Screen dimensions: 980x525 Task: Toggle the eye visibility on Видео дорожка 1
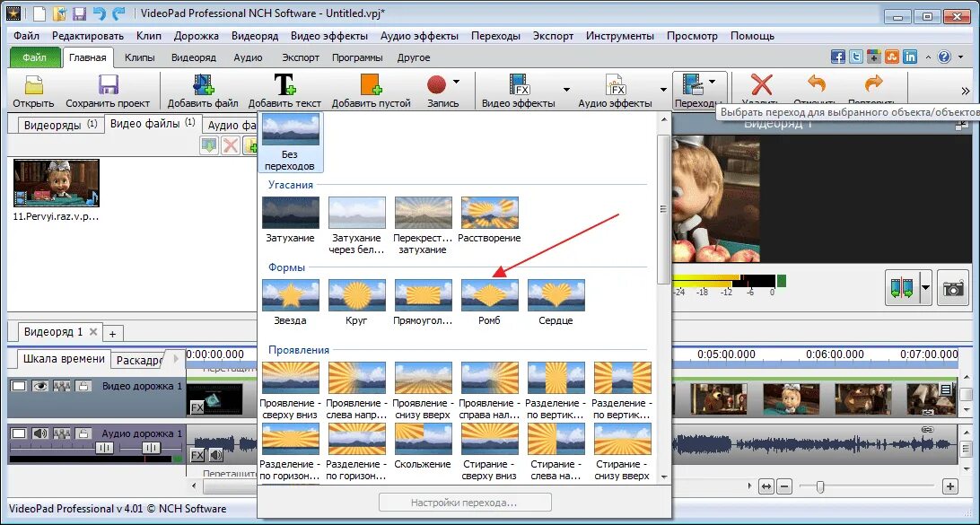tap(40, 386)
